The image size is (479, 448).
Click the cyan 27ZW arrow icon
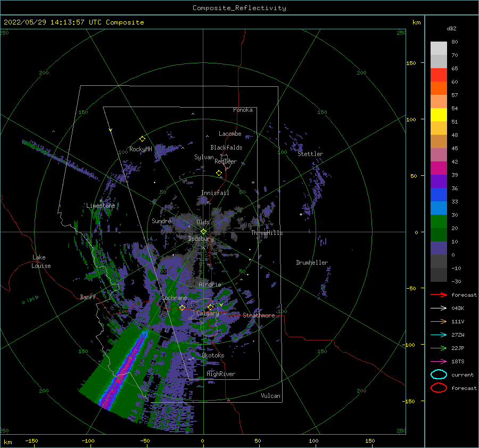point(439,335)
